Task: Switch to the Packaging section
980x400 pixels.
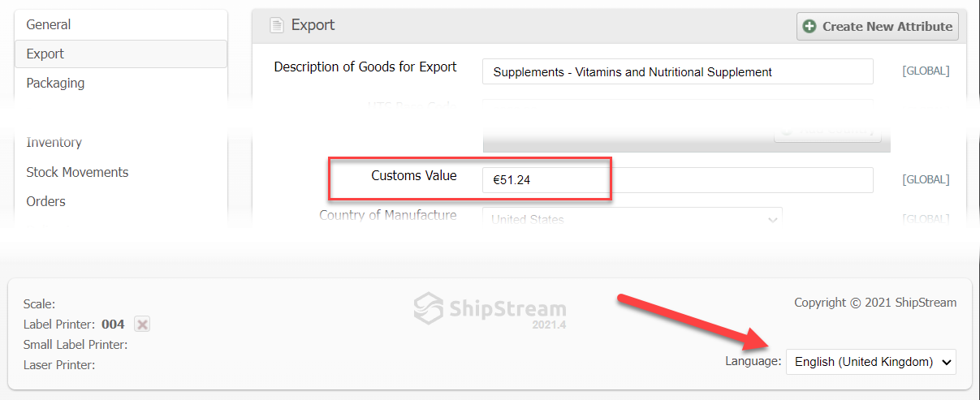Action: click(x=55, y=83)
